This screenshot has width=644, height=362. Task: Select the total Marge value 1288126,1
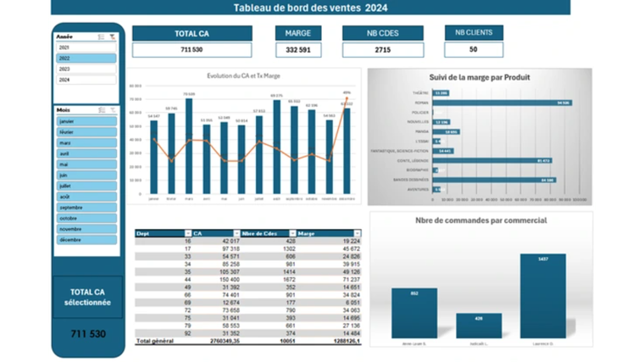click(347, 341)
